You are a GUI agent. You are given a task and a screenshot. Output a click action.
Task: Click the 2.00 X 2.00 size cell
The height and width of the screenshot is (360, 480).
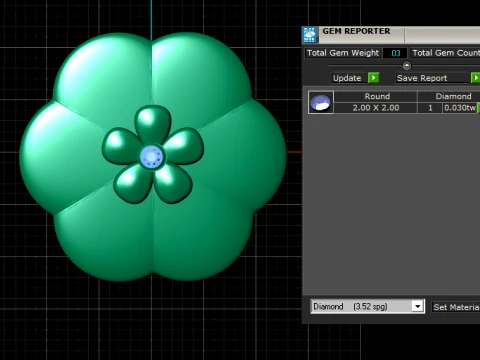376,108
